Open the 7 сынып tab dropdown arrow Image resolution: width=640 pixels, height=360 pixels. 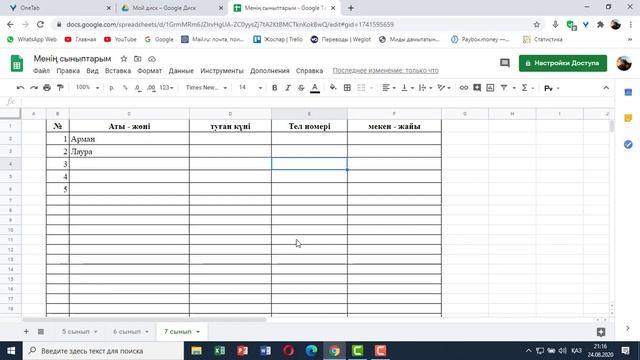(x=198, y=331)
